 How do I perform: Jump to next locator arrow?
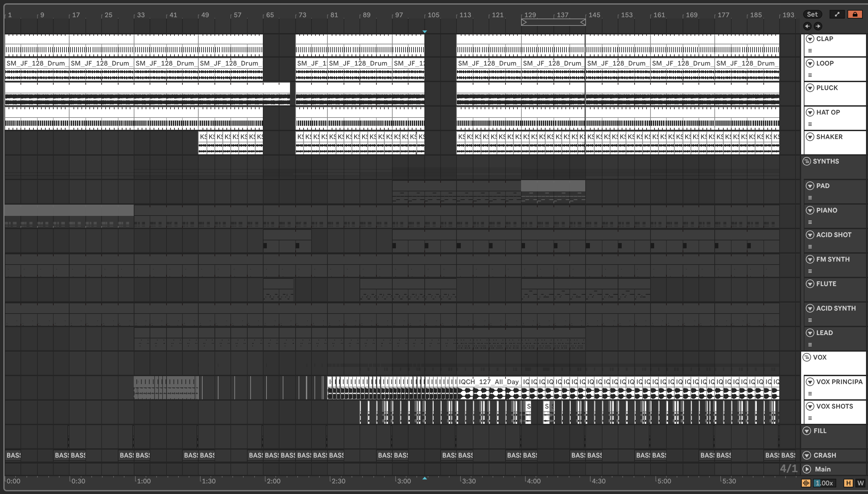point(818,26)
